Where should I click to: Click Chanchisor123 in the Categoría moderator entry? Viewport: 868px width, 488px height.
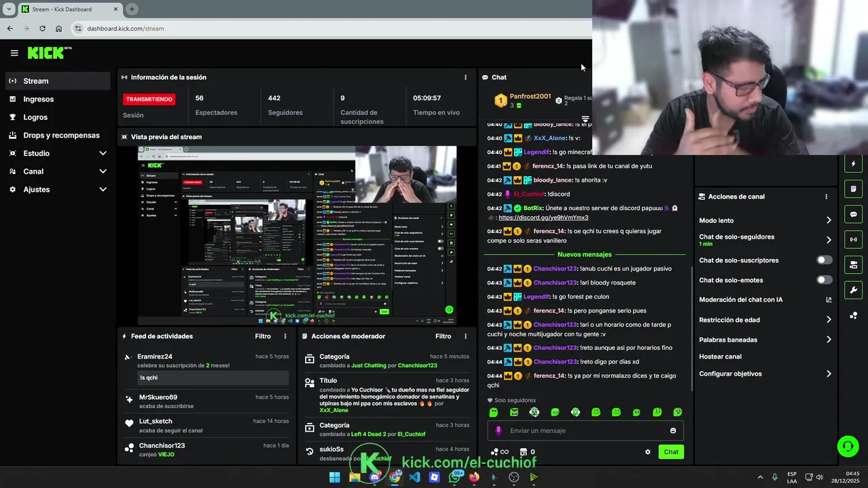coord(418,365)
